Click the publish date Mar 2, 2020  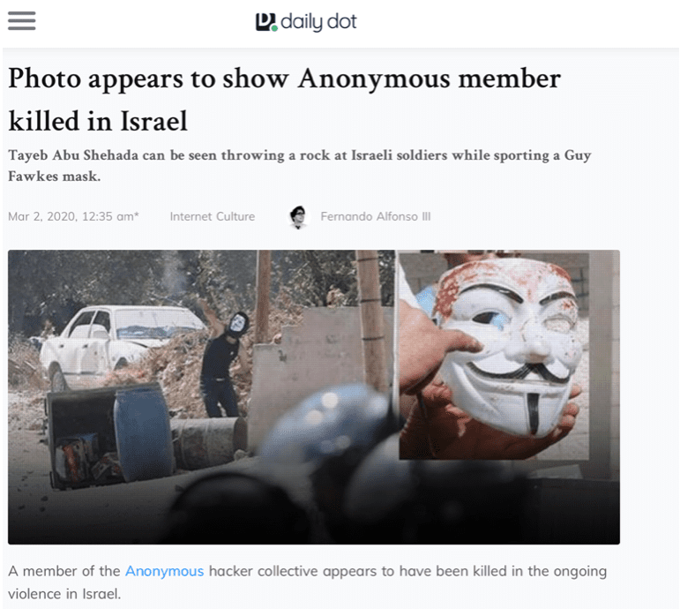pos(73,216)
